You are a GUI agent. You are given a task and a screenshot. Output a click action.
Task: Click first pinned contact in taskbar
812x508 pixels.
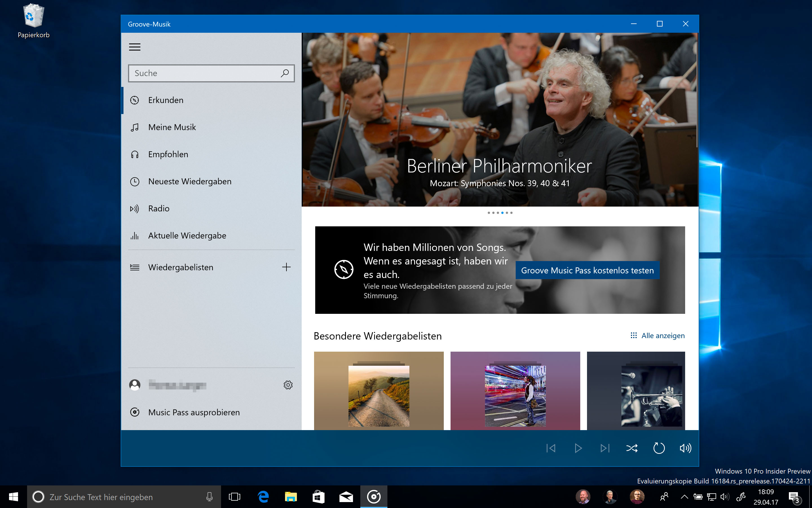click(583, 497)
